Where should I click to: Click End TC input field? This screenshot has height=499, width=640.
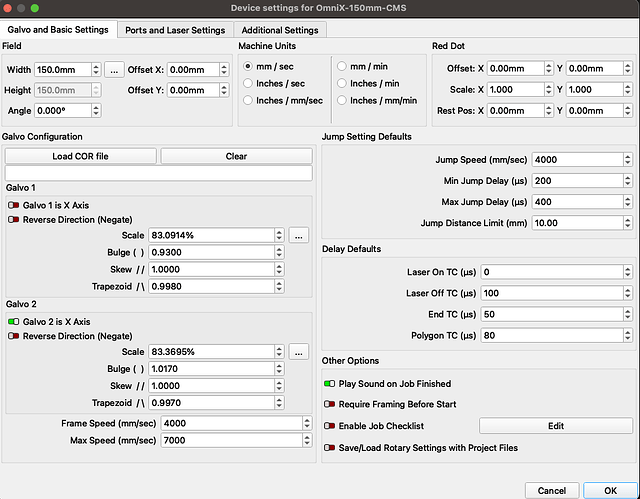pos(552,315)
